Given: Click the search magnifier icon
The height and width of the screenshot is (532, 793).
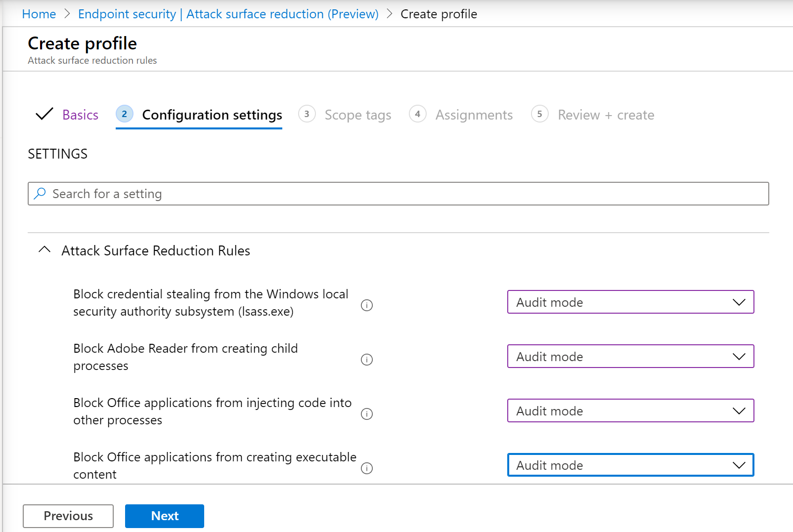Looking at the screenshot, I should click(x=40, y=194).
